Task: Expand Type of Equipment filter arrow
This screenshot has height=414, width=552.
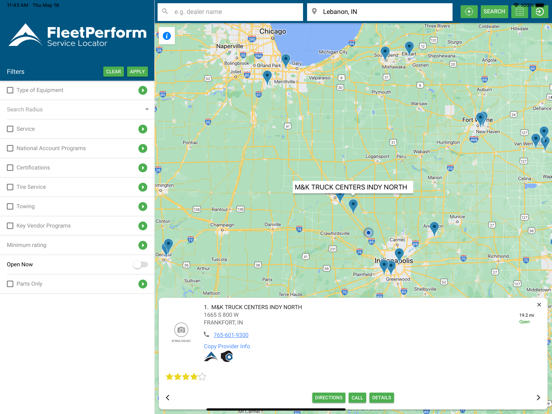Action: 143,90
